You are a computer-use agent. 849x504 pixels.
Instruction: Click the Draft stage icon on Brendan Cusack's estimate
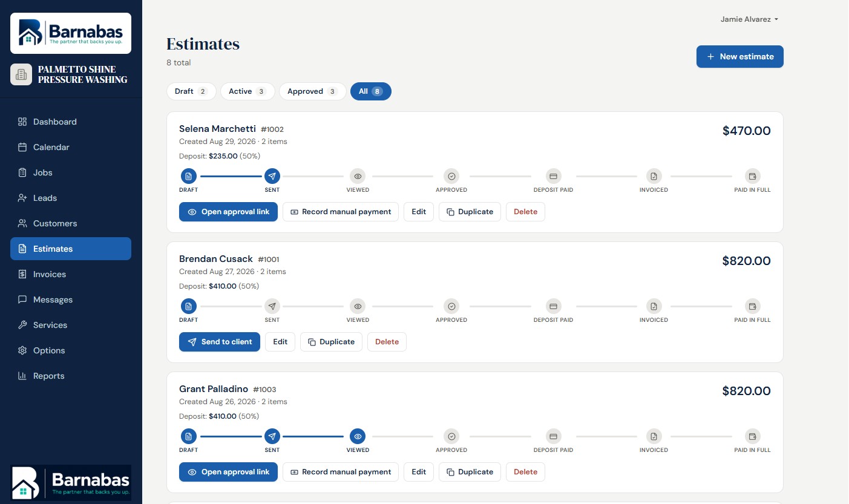189,306
